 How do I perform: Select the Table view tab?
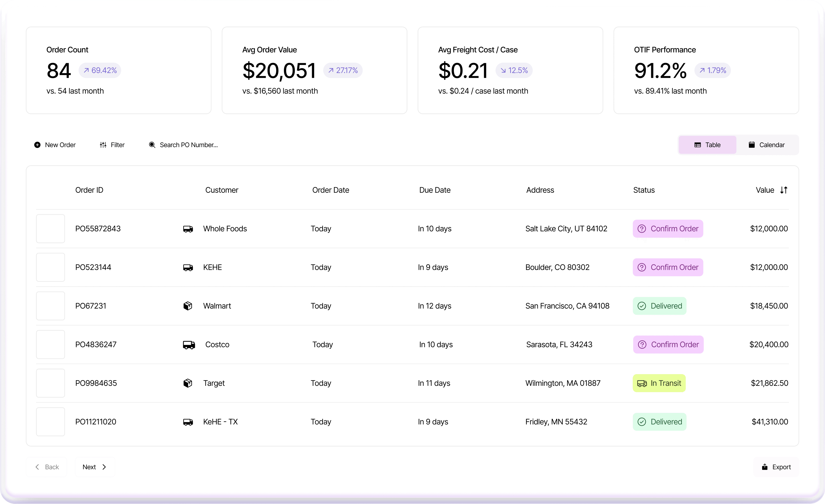coord(707,145)
